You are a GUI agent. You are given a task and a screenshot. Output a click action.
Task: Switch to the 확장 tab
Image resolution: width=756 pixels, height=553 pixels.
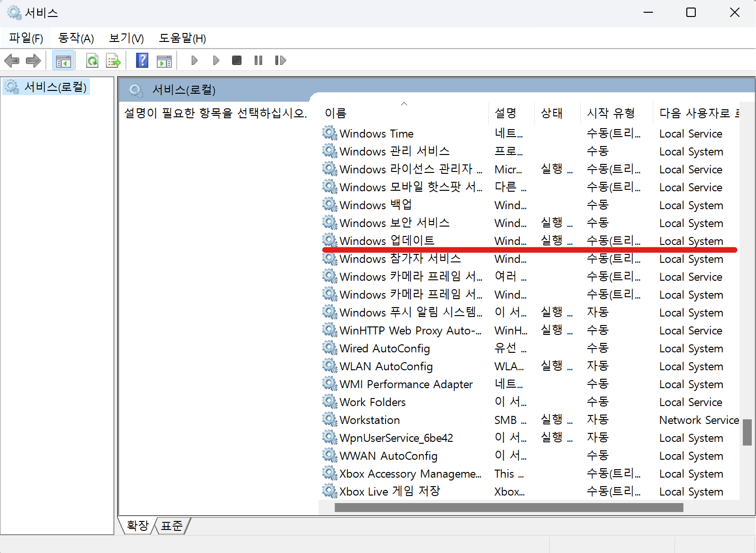(x=137, y=526)
